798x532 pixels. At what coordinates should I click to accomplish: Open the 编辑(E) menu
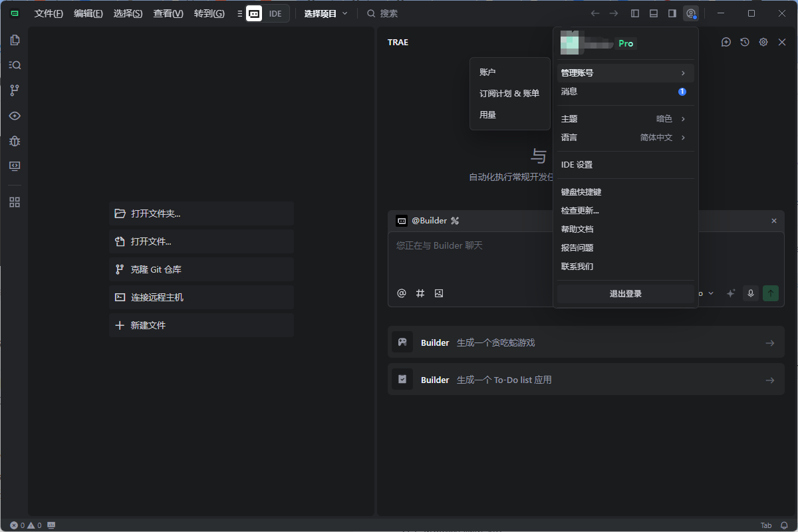click(x=88, y=13)
